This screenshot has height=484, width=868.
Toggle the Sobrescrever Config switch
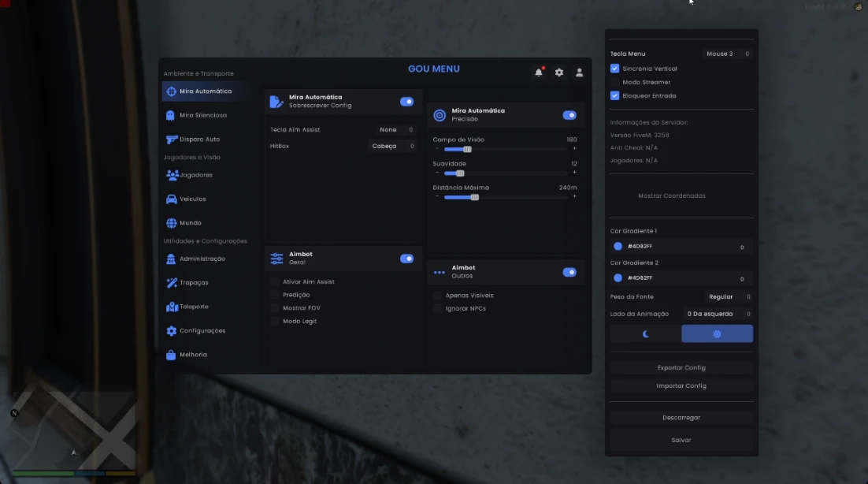tap(406, 102)
